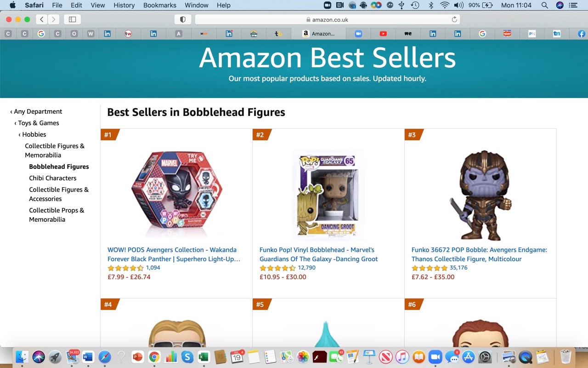588x368 pixels.
Task: Open Collectible Props & Memorabilia category
Action: point(57,215)
